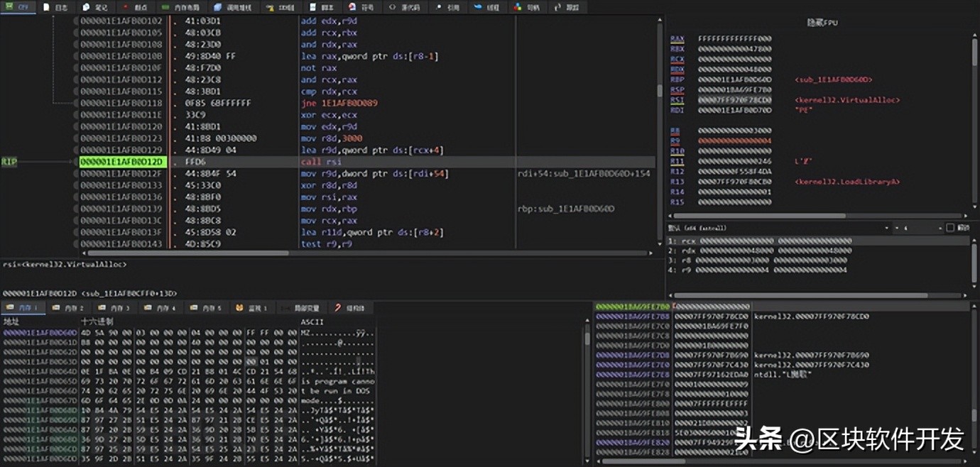The image size is (980, 467).
Task: Click the Log (日志) tab icon
Action: click(x=46, y=7)
